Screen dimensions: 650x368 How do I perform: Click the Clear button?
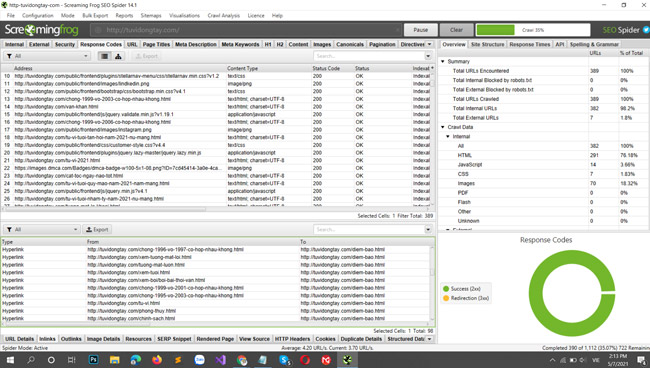(456, 30)
